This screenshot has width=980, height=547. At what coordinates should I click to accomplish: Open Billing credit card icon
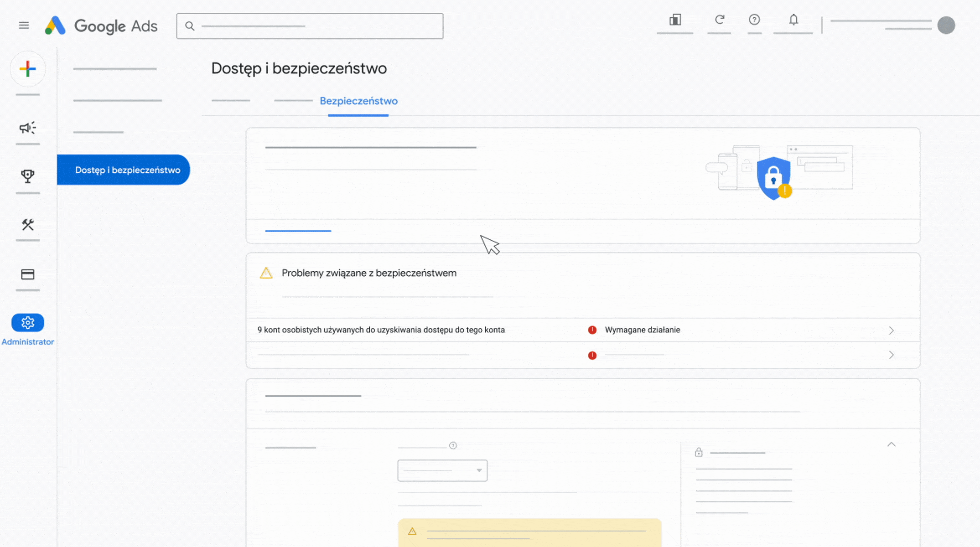point(28,274)
